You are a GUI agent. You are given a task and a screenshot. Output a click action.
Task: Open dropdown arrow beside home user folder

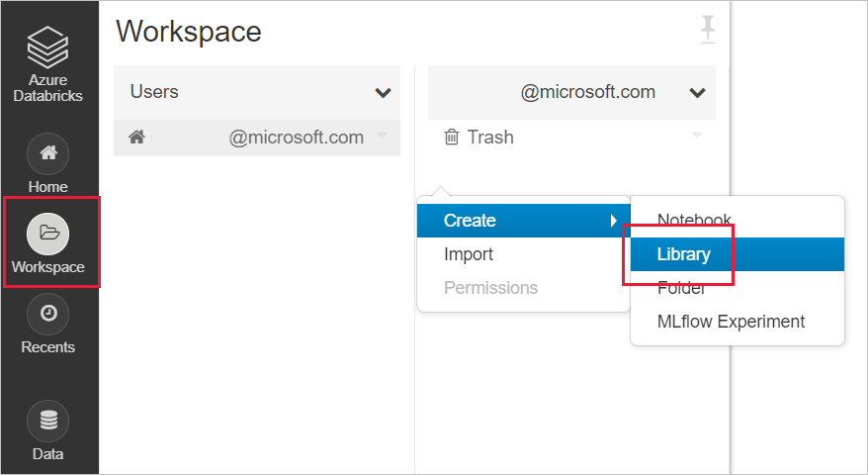coord(383,137)
